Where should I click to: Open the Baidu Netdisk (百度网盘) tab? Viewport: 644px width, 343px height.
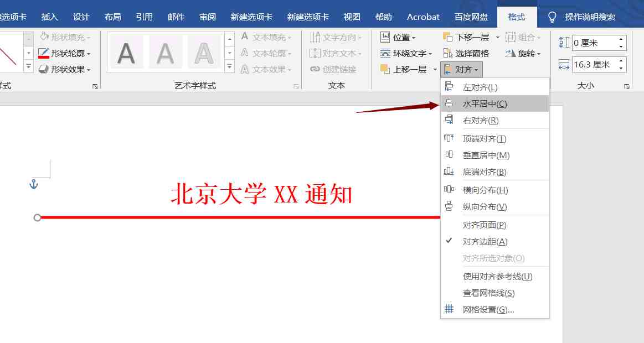click(x=471, y=17)
